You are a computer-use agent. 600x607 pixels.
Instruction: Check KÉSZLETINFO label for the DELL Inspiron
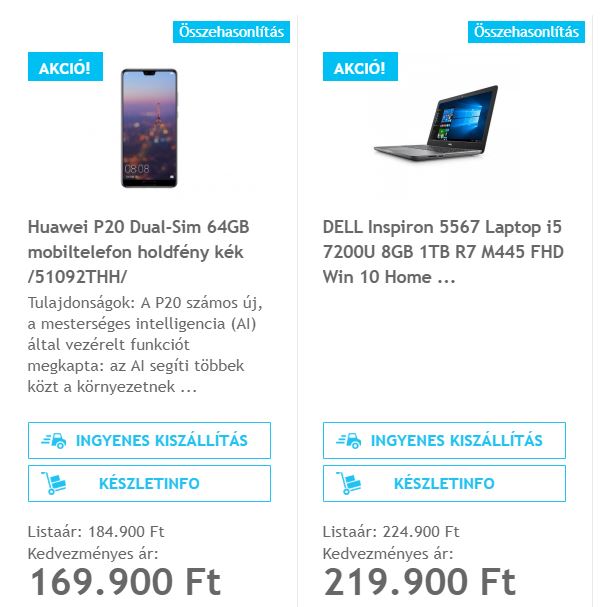click(444, 484)
